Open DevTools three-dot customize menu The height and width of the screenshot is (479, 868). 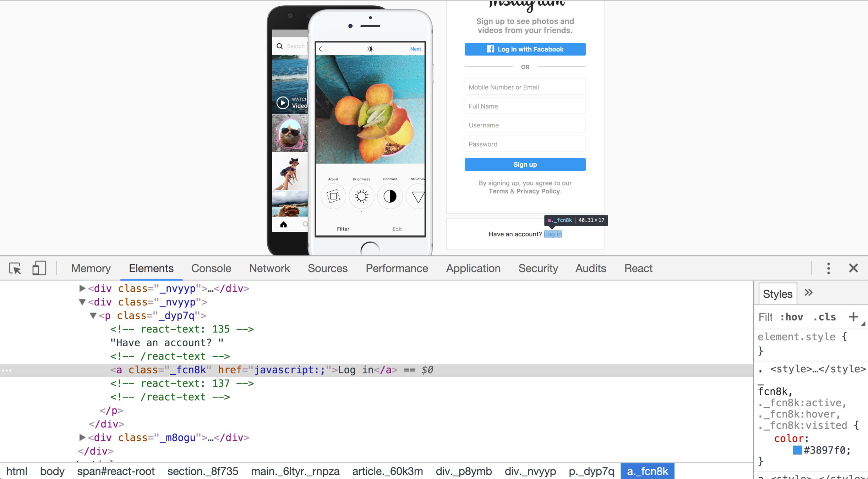coord(828,268)
